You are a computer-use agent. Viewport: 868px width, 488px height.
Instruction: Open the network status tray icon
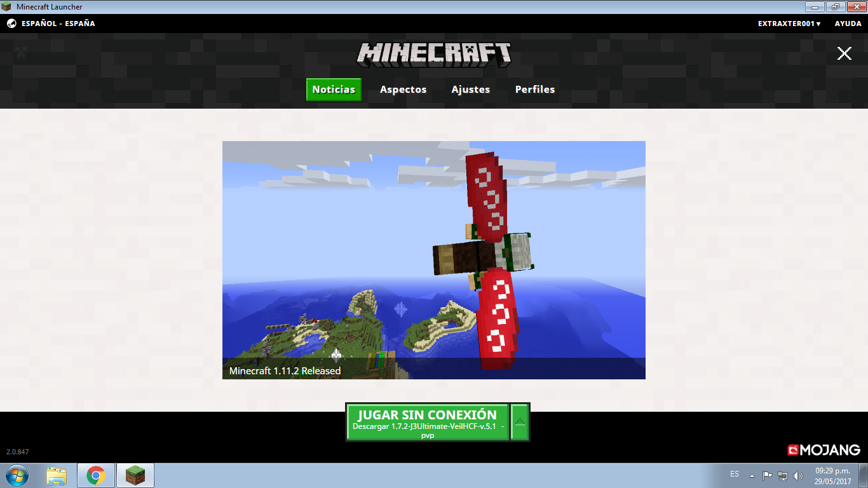pos(783,475)
